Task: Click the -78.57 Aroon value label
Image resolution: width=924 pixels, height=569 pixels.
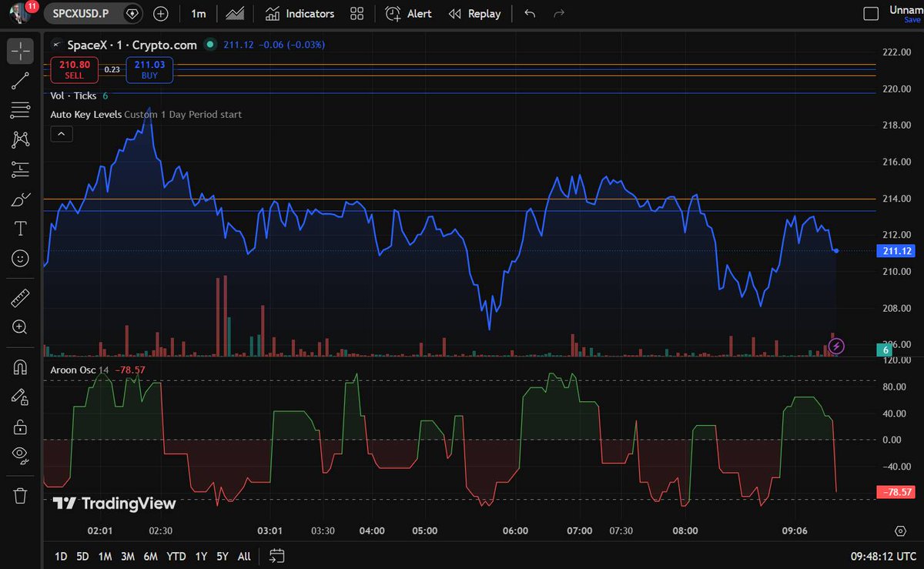Action: (896, 491)
